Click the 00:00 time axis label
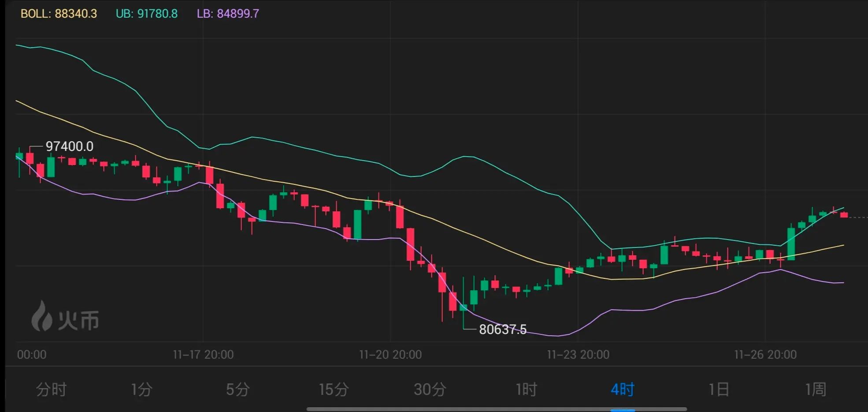The height and width of the screenshot is (412, 868). click(32, 355)
